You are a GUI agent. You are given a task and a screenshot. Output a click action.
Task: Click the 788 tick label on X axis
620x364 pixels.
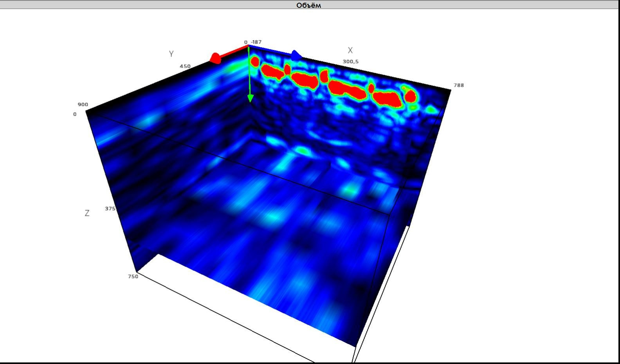[x=458, y=85]
